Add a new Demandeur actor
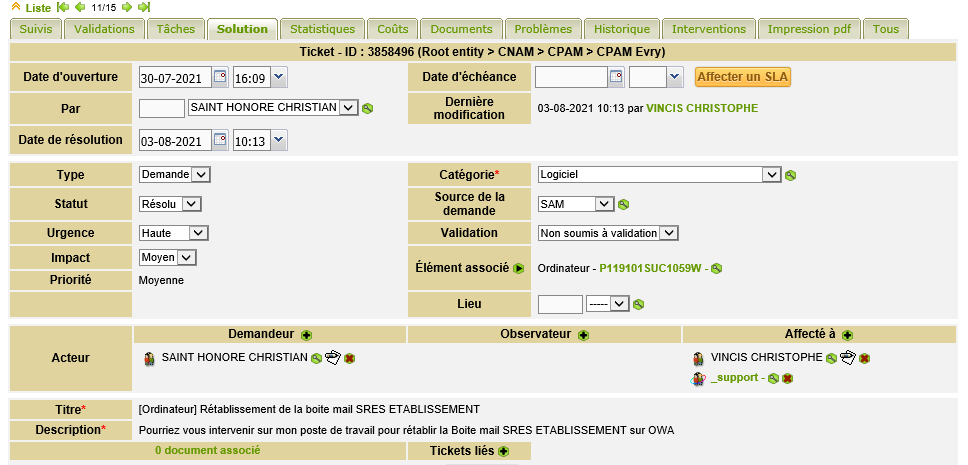The height and width of the screenshot is (465, 968). (x=306, y=335)
